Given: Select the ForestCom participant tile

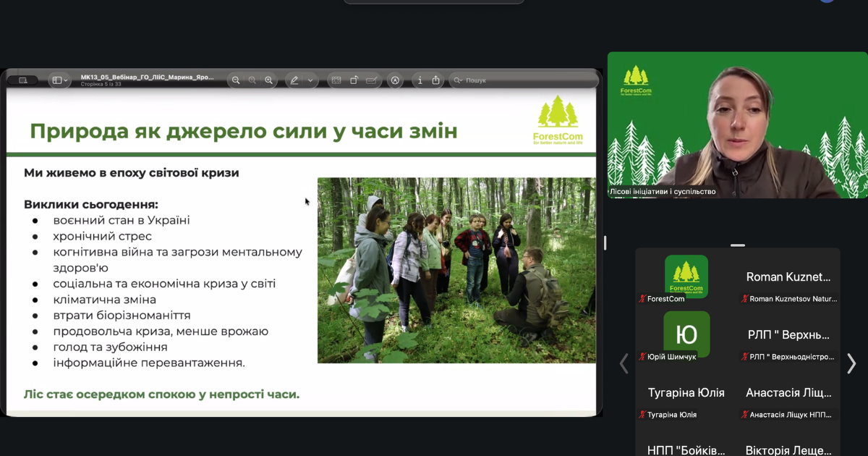Looking at the screenshot, I should [x=686, y=277].
